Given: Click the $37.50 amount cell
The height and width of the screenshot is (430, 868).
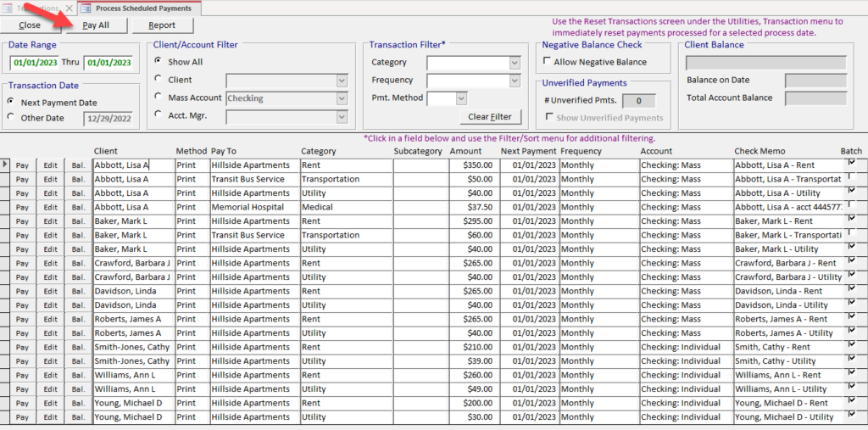Looking at the screenshot, I should coord(475,207).
